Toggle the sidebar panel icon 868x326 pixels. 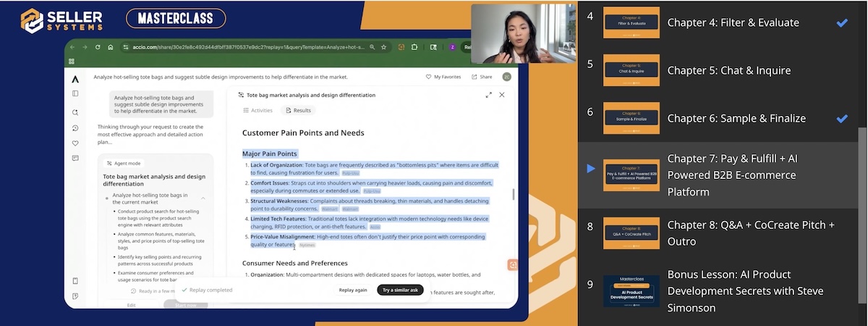tap(75, 93)
